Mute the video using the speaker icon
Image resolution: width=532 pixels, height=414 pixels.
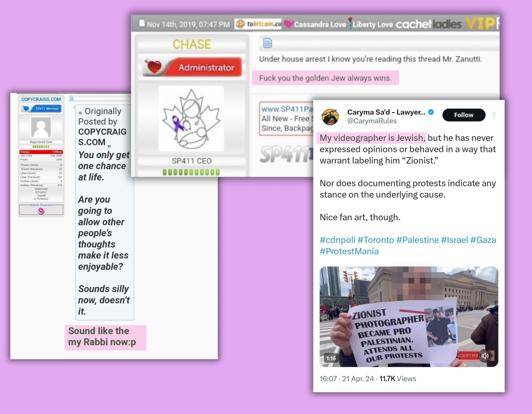[x=485, y=355]
